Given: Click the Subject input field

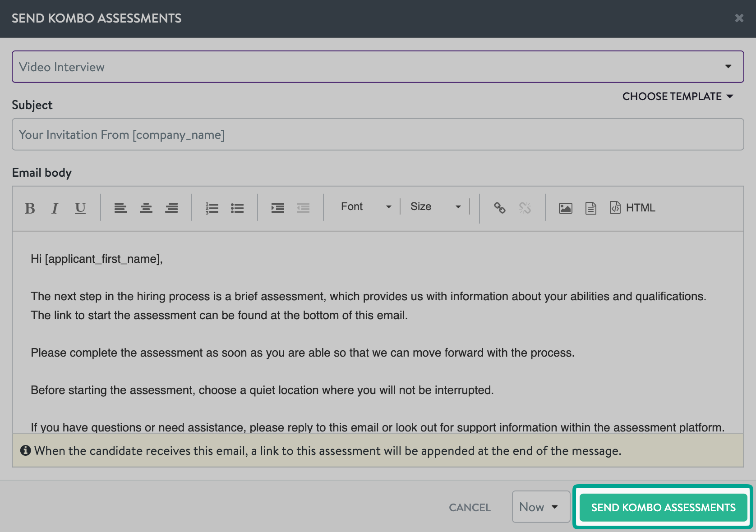Looking at the screenshot, I should coord(378,134).
